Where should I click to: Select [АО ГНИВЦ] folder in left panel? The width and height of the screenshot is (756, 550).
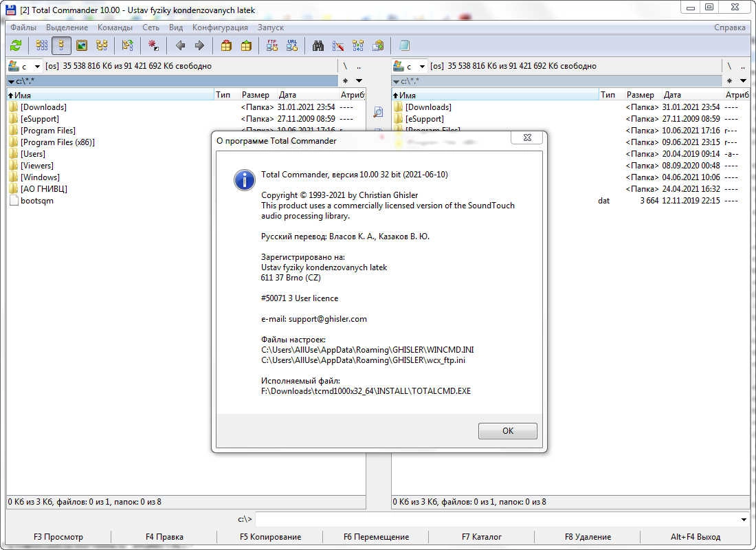pyautogui.click(x=44, y=188)
